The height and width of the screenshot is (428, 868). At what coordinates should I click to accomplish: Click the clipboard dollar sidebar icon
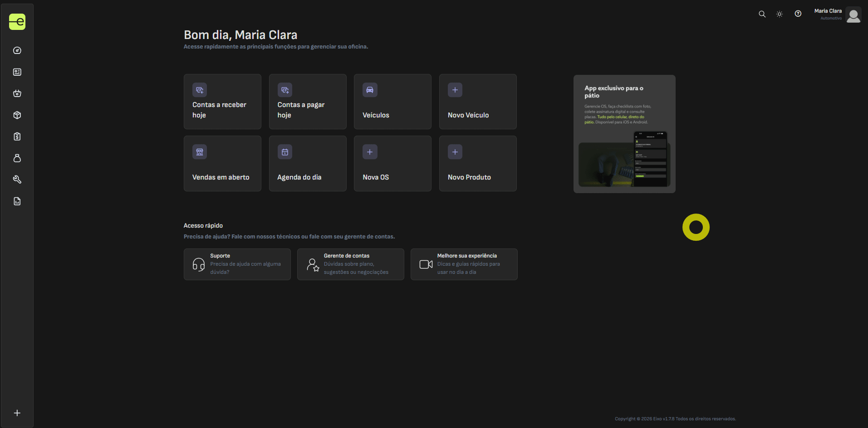17,136
